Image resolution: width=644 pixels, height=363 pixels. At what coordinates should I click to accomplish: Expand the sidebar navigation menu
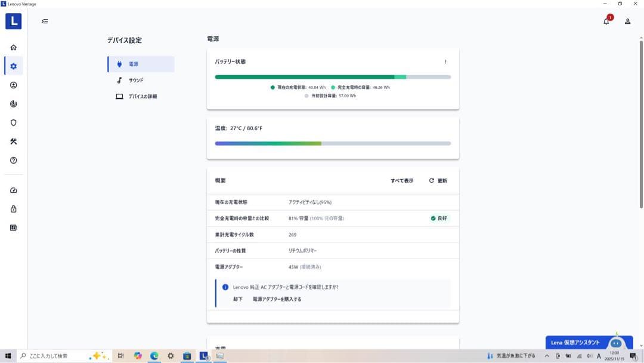45,21
